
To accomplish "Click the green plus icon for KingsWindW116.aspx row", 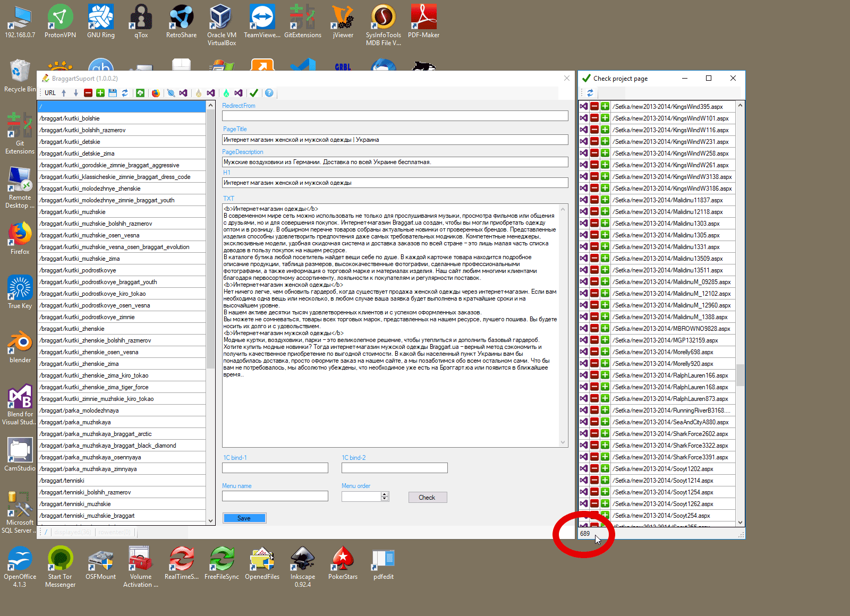I will 605,130.
